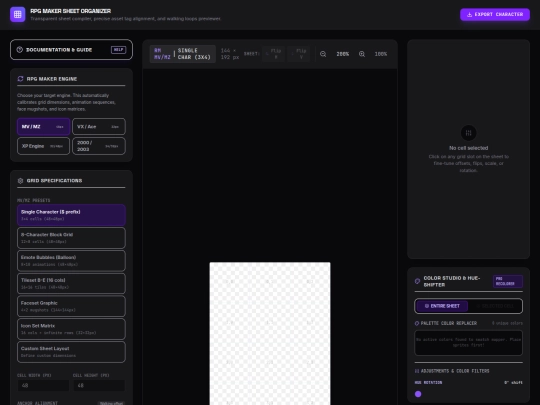This screenshot has width=540, height=405.
Task: Click the help circle icon beside Documentation
Action: coord(20,50)
